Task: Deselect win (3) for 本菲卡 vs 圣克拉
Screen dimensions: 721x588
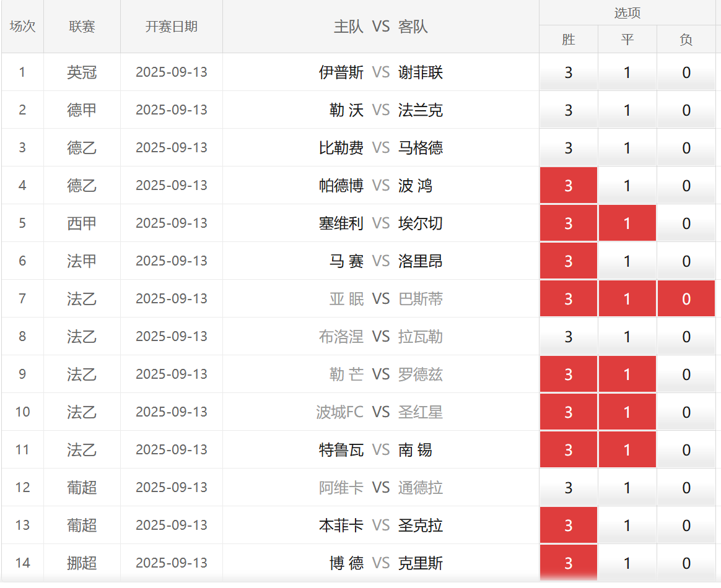Action: click(569, 525)
